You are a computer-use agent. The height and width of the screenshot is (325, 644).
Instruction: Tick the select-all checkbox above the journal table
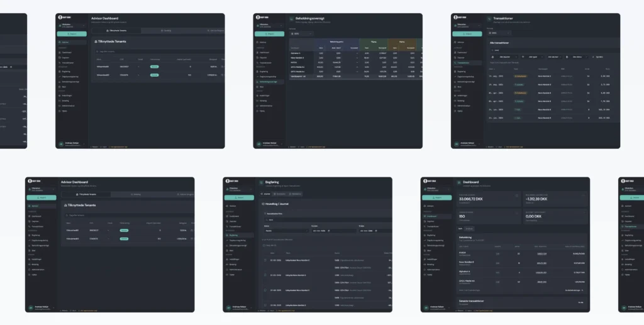(264, 245)
